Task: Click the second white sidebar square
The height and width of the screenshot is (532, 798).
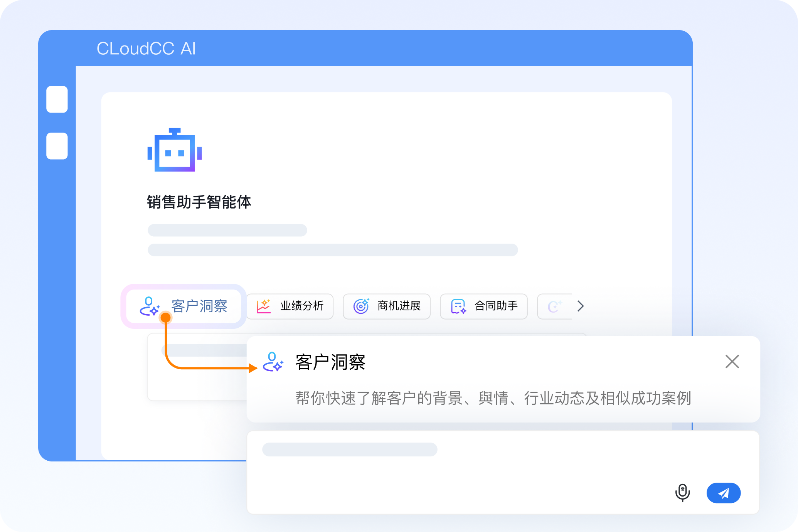Action: [57, 146]
